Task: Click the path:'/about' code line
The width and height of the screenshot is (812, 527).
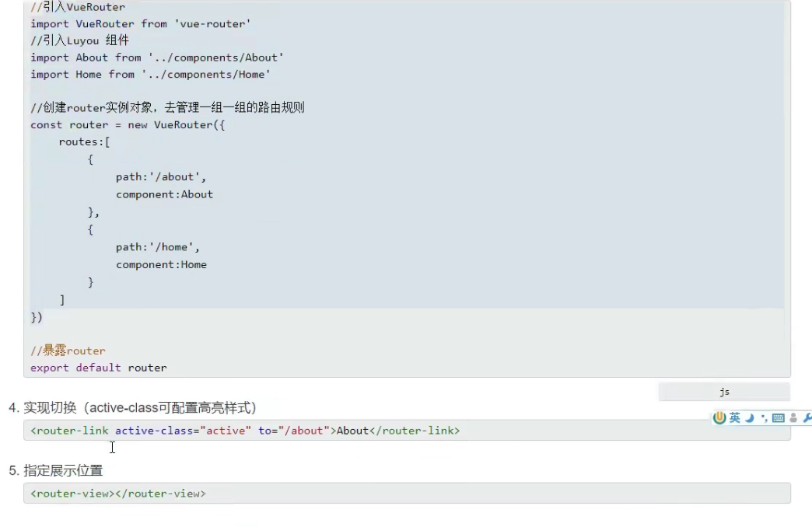Action: point(161,176)
